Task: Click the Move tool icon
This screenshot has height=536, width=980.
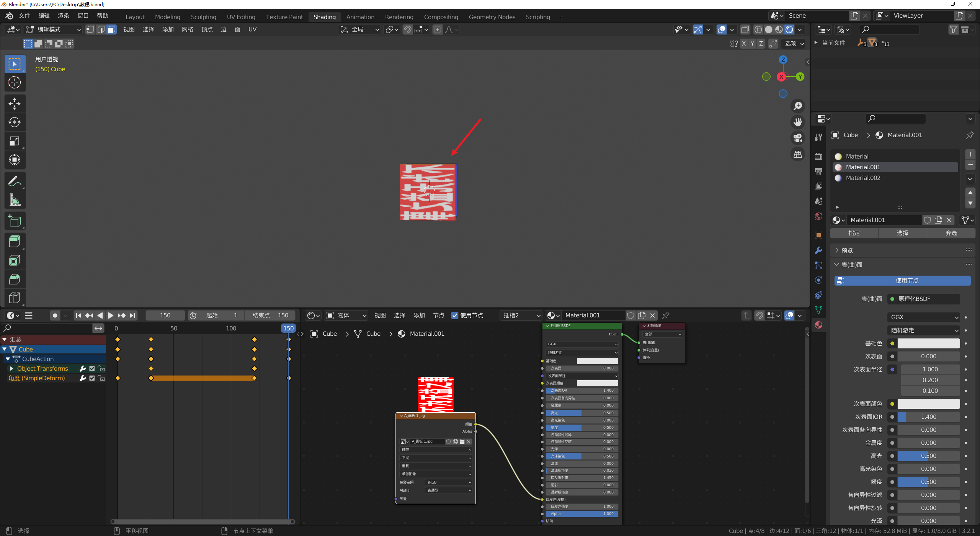Action: pos(15,103)
